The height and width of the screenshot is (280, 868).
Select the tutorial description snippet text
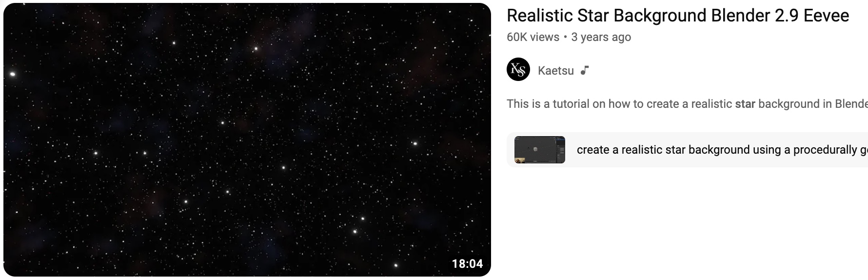click(687, 104)
